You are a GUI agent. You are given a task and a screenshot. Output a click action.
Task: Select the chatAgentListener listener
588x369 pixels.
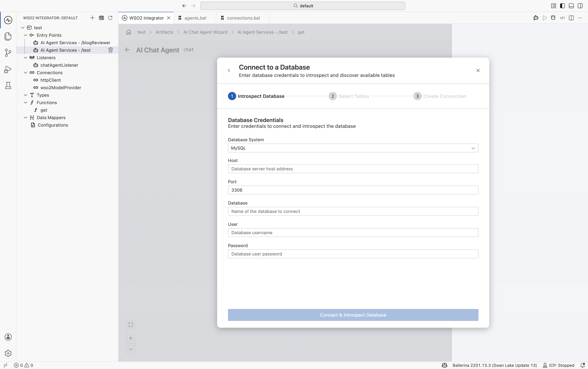59,65
